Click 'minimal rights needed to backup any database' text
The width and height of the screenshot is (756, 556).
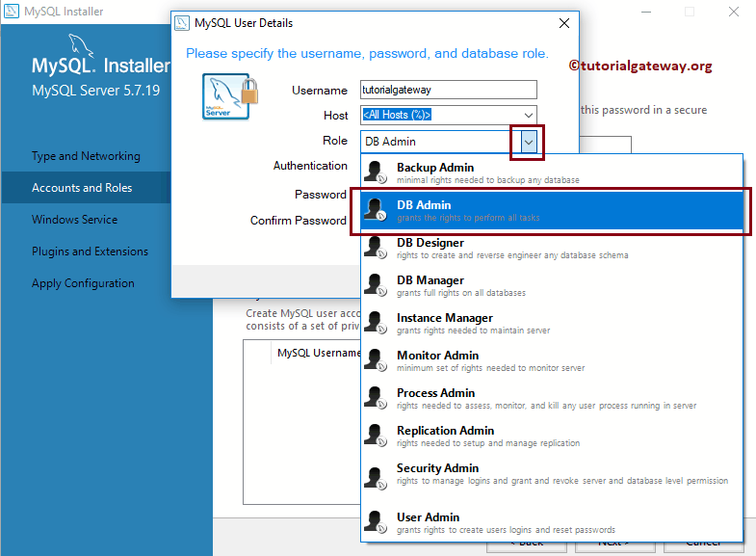(488, 180)
